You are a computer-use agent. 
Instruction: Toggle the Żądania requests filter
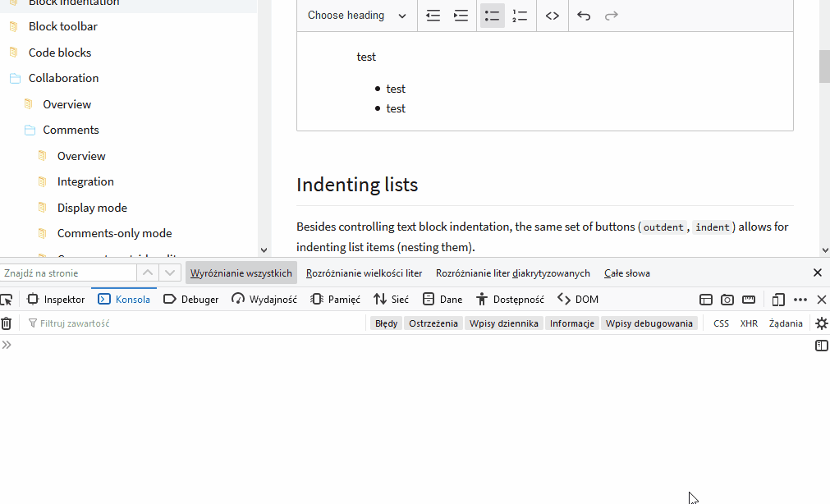(786, 323)
